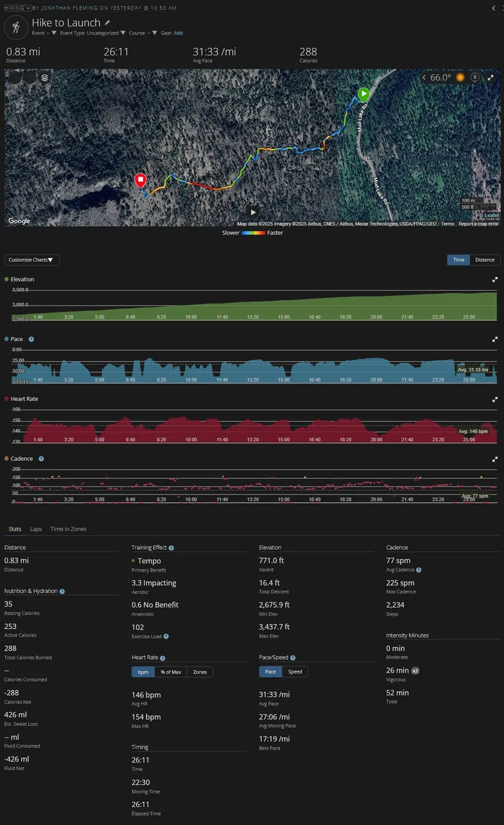Screen dimensions: 504x825
Task: Expand Heart Rate chart to full screen
Action: point(495,400)
